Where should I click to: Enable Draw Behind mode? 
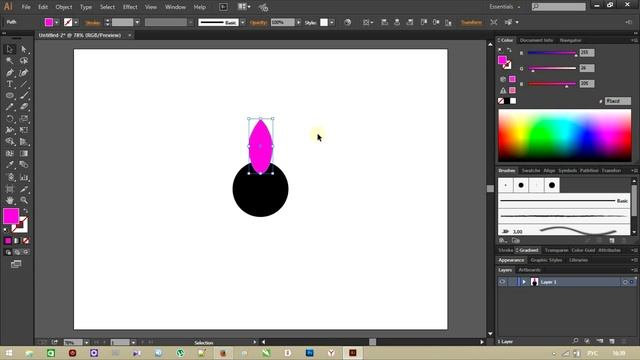17,252
